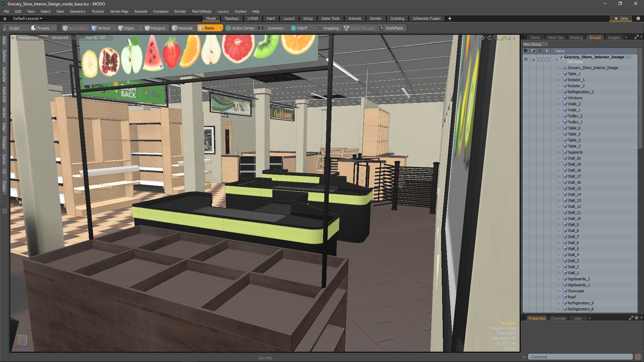Click the viewport zoom magnifier icon
Image resolution: width=644 pixels, height=362 pixels.
coord(496,38)
